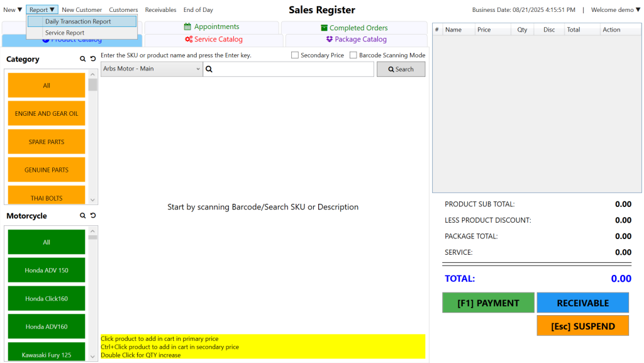
Task: Click the Price column header in cart
Action: pos(493,30)
